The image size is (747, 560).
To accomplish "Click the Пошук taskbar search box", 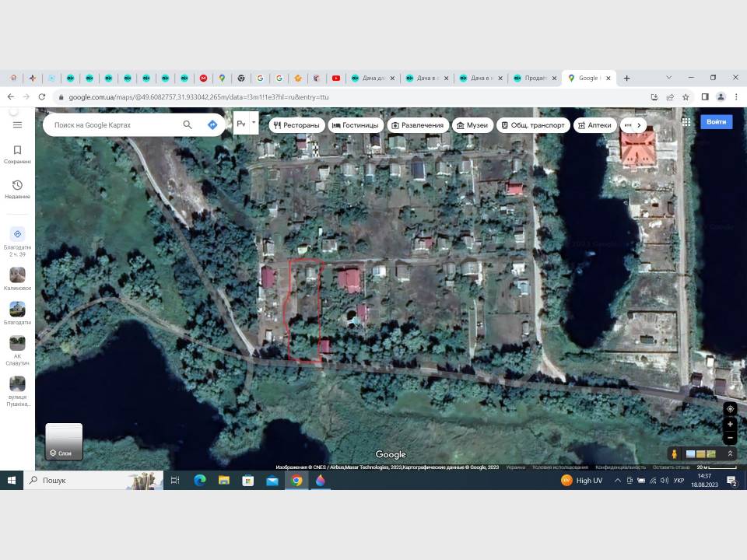I will (x=93, y=481).
